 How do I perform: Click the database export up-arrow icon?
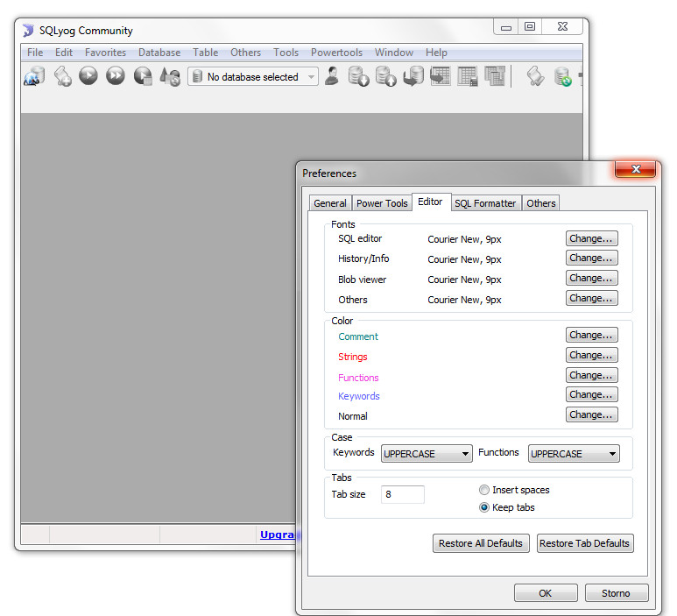[x=386, y=76]
